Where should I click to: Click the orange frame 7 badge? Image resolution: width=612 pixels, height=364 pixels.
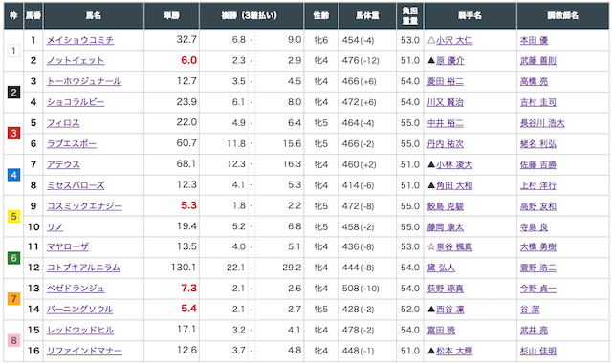[x=13, y=299]
